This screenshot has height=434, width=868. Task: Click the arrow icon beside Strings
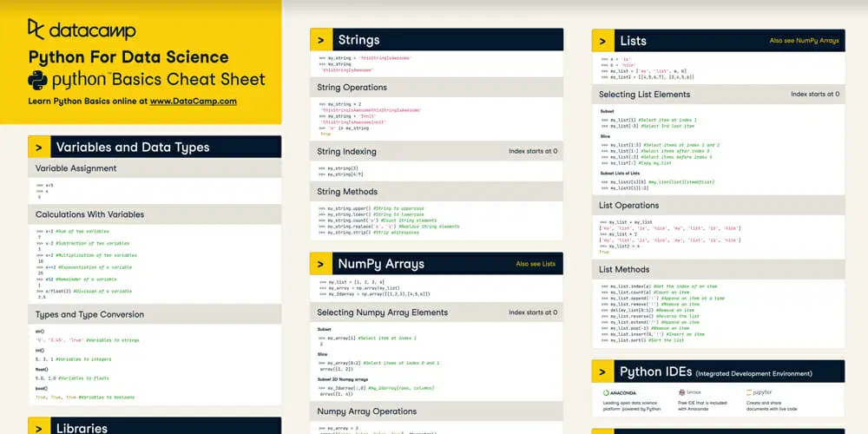click(320, 40)
